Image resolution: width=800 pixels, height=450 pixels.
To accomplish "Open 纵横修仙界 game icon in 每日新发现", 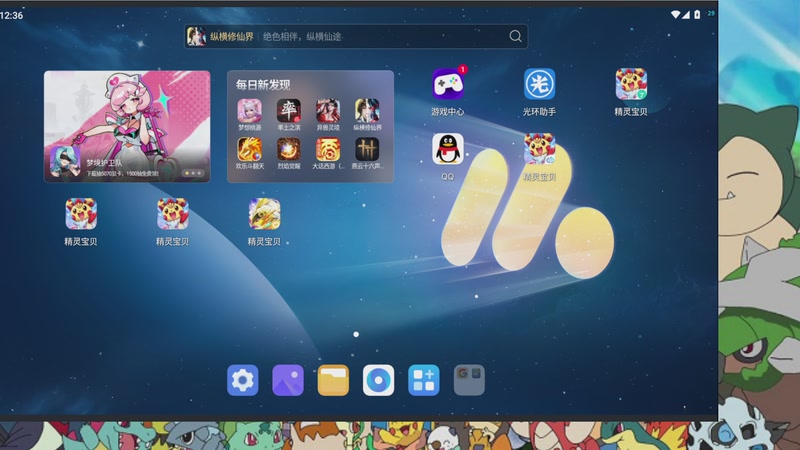I will pyautogui.click(x=367, y=110).
